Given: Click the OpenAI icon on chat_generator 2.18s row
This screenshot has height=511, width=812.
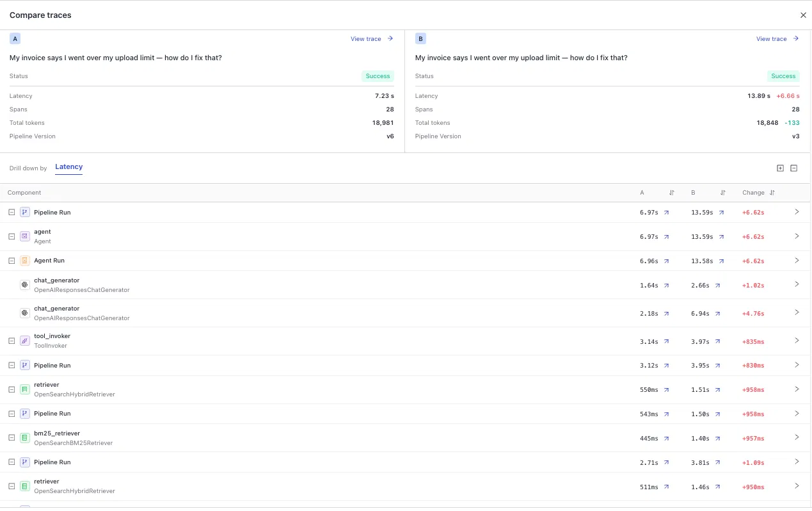Looking at the screenshot, I should tap(25, 313).
